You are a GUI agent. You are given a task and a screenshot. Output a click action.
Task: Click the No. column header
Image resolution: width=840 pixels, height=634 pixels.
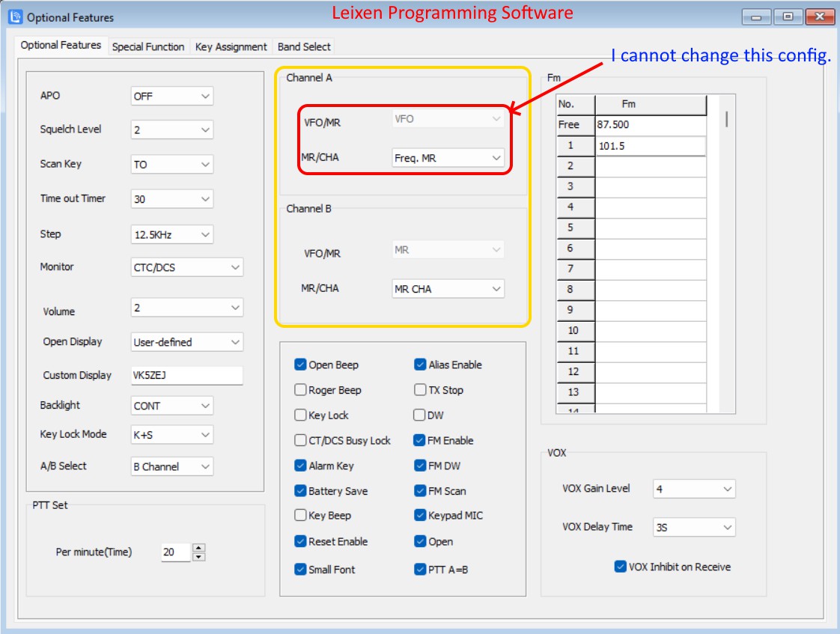click(576, 104)
